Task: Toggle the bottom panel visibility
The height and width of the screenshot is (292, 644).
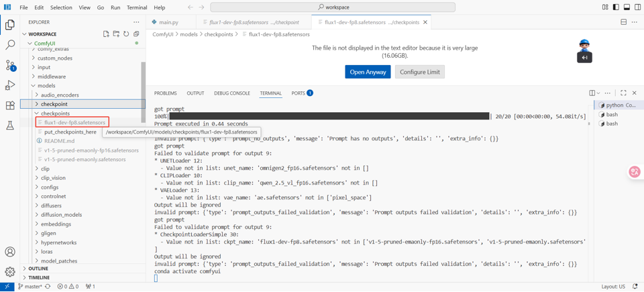Action: (627, 7)
